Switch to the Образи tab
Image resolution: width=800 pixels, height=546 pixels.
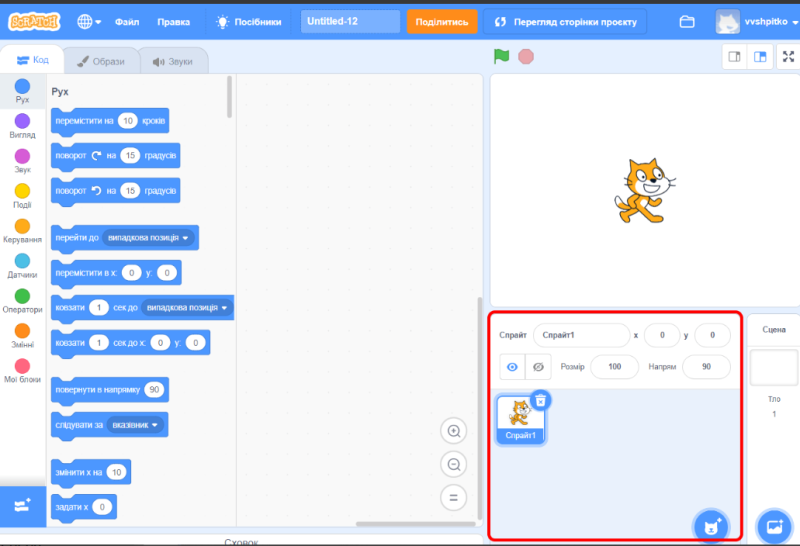coord(101,61)
